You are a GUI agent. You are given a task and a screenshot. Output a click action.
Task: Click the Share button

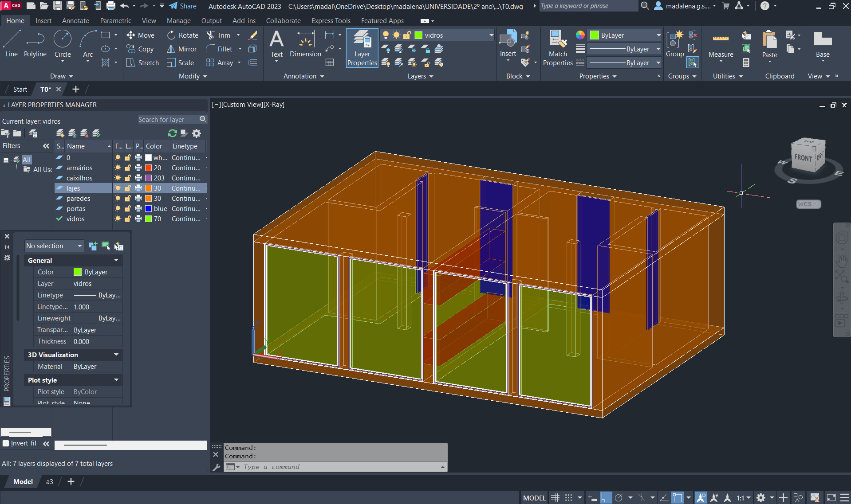tap(183, 6)
